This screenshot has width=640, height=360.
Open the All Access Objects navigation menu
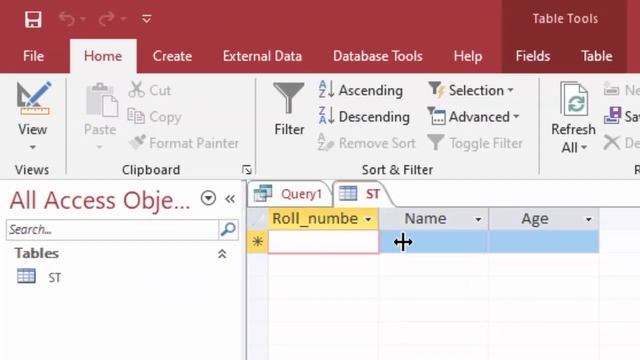coord(208,198)
